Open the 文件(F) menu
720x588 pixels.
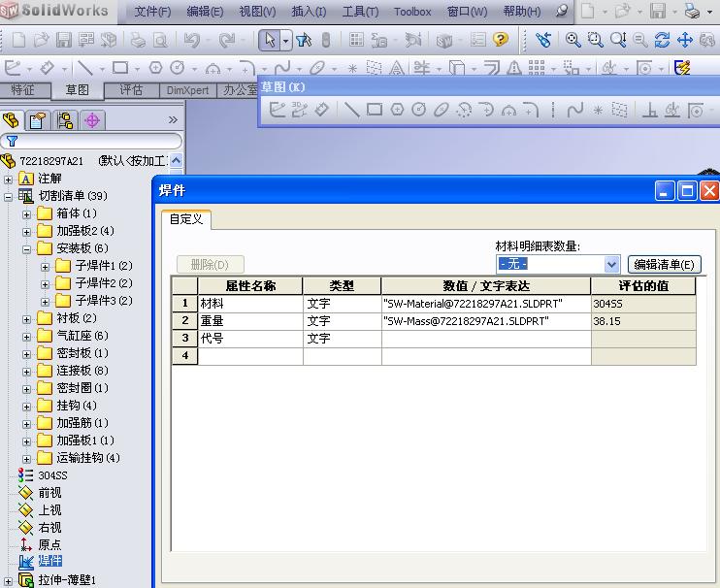(x=152, y=12)
